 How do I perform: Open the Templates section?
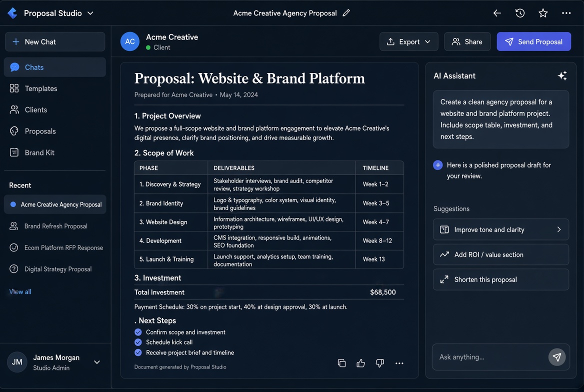55,88
